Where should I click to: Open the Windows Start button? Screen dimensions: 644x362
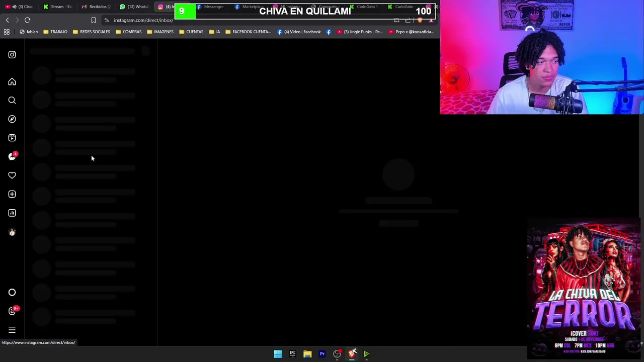point(278,354)
